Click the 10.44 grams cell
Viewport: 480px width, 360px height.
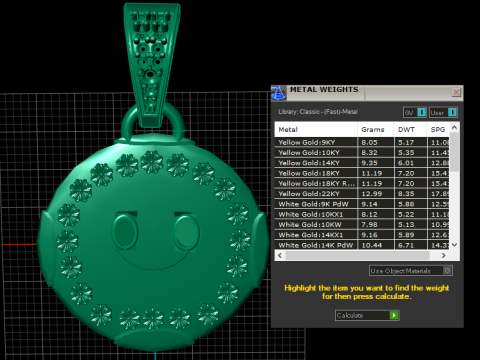[x=376, y=245]
